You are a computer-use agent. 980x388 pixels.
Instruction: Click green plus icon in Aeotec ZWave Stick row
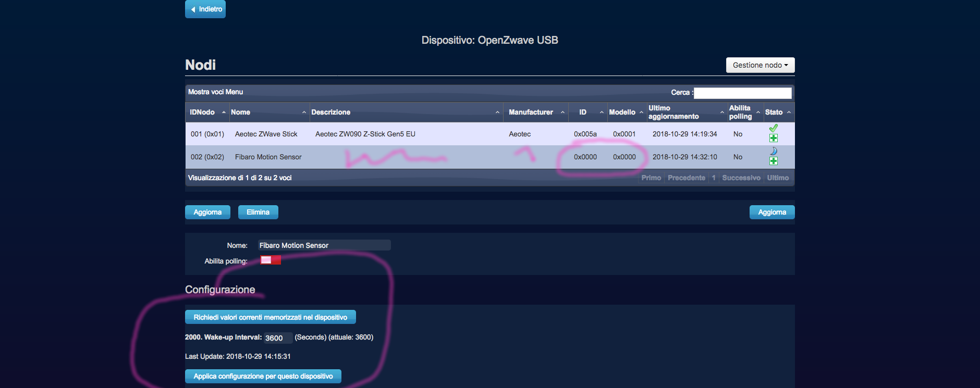[773, 138]
